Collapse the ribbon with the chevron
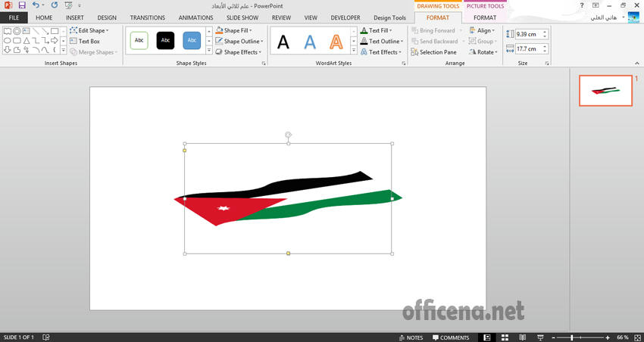Screen dimensions: 644x342 click(x=637, y=63)
